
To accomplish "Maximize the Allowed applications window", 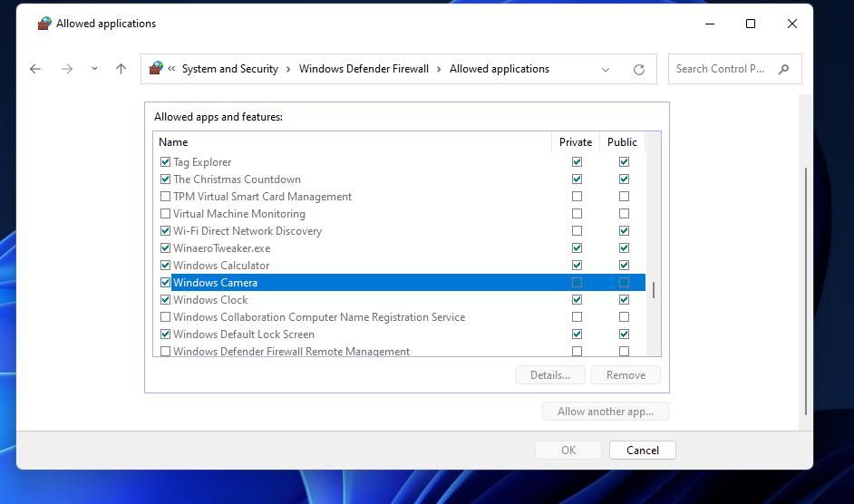I will click(751, 24).
